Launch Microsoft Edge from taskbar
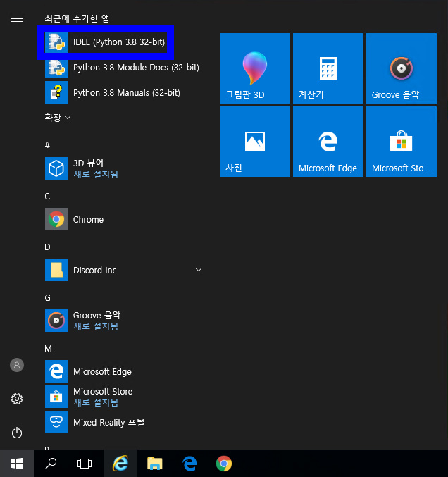Viewport: 448px width, 477px height. (189, 464)
